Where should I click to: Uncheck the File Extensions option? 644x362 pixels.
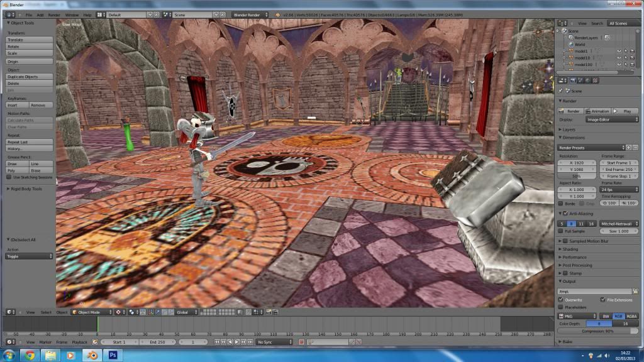pos(602,300)
